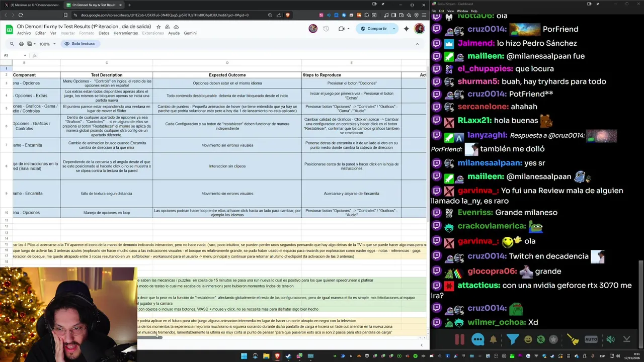Start a Meet call with camera icon

click(342, 29)
